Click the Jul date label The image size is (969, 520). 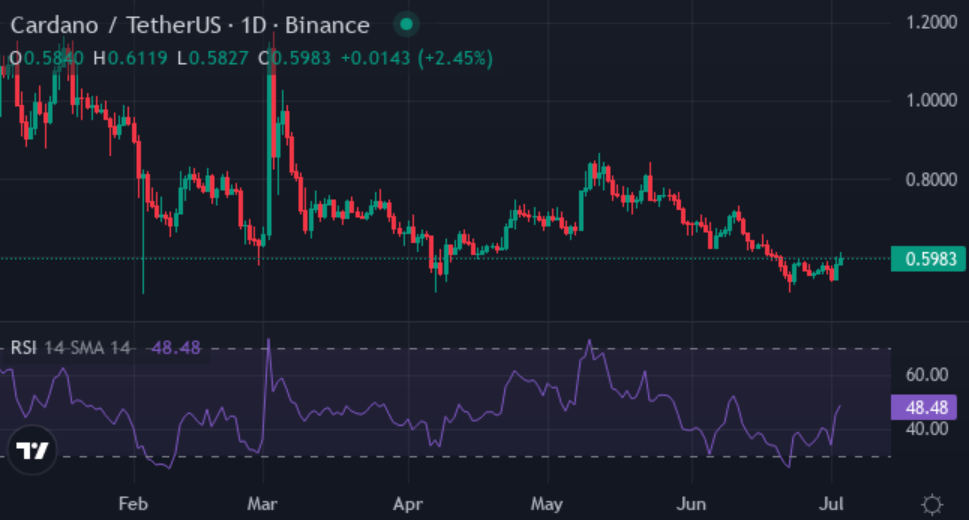pyautogui.click(x=831, y=504)
